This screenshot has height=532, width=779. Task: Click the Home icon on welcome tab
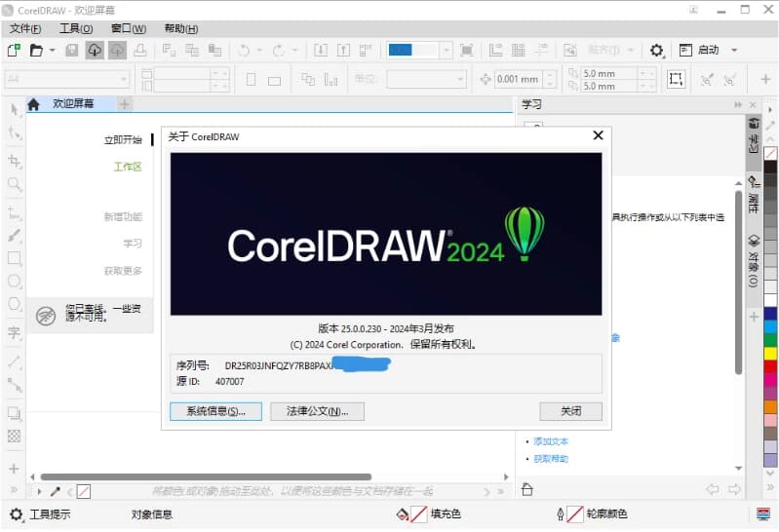point(33,104)
